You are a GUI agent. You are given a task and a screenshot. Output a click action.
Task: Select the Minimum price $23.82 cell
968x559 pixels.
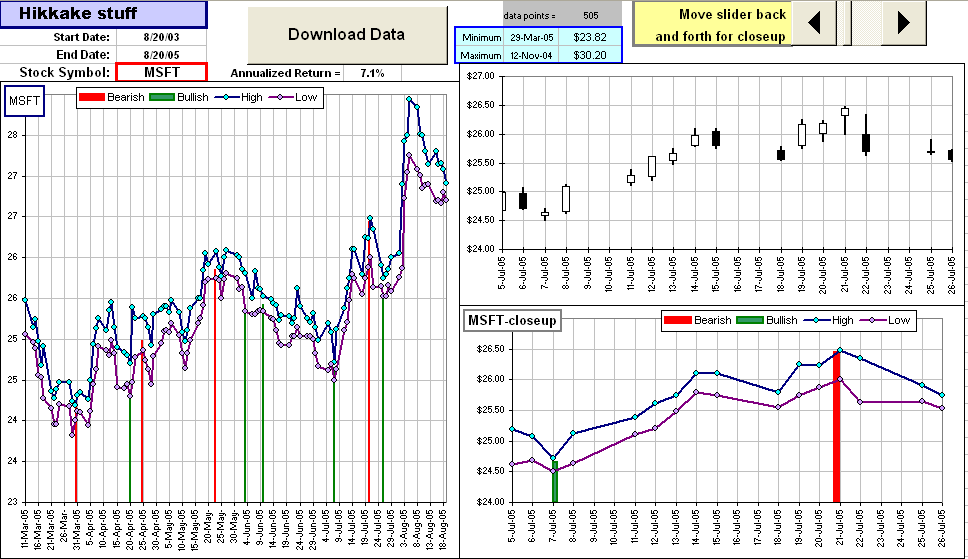pyautogui.click(x=590, y=37)
